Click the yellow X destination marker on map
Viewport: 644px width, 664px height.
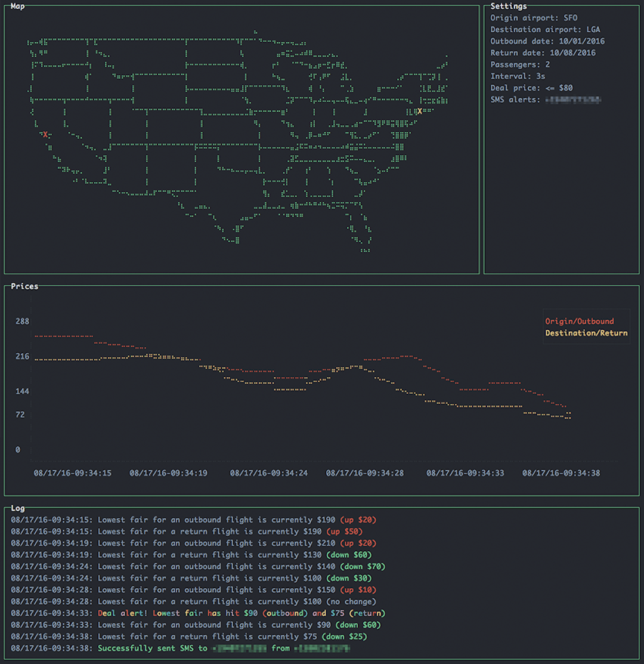[420, 112]
